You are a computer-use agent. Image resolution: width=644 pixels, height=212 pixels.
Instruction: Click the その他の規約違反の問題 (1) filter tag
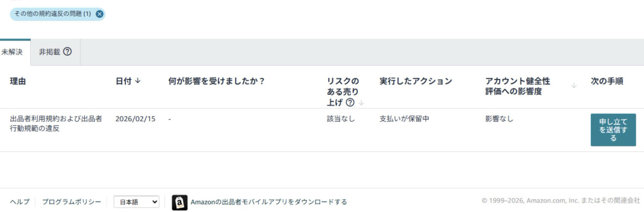[52, 14]
